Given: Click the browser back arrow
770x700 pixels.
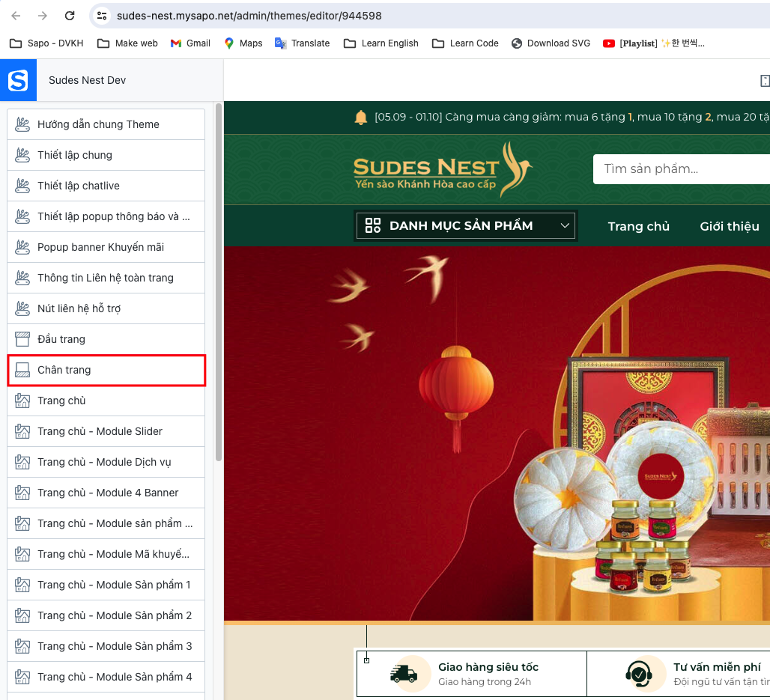Looking at the screenshot, I should pyautogui.click(x=16, y=16).
